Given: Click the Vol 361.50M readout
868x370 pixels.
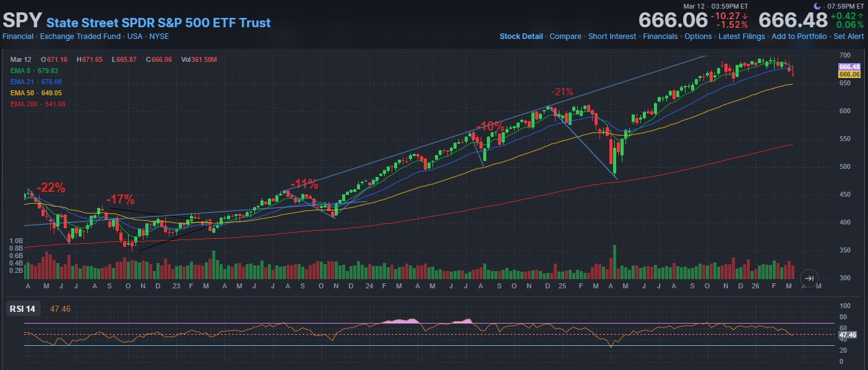Looking at the screenshot, I should pos(199,59).
